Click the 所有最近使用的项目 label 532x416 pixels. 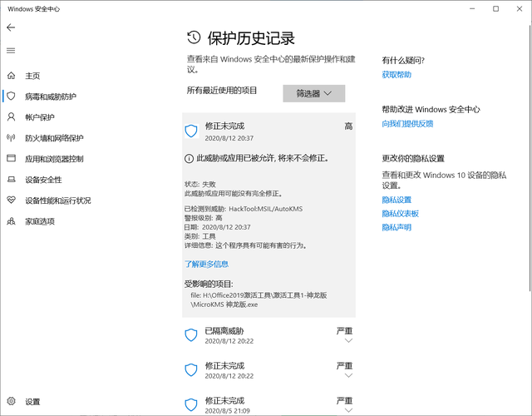(x=222, y=91)
